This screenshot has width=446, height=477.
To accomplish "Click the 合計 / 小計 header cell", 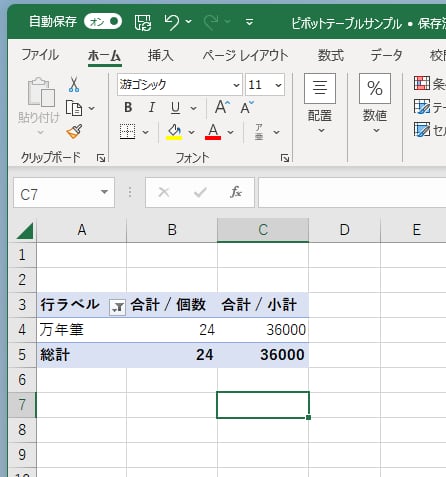I will [263, 305].
